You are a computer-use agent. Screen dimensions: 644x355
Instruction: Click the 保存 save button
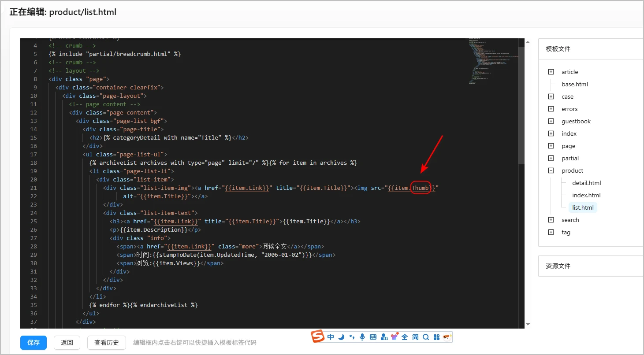click(34, 343)
